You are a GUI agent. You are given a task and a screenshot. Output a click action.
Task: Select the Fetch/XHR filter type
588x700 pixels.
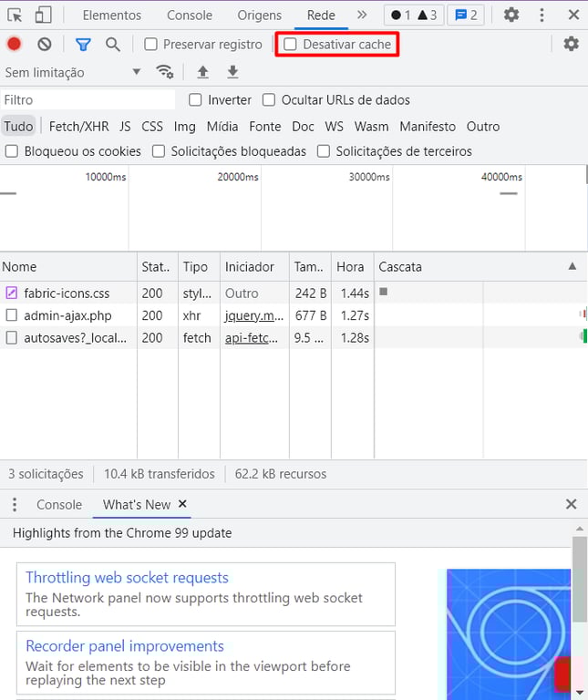78,127
